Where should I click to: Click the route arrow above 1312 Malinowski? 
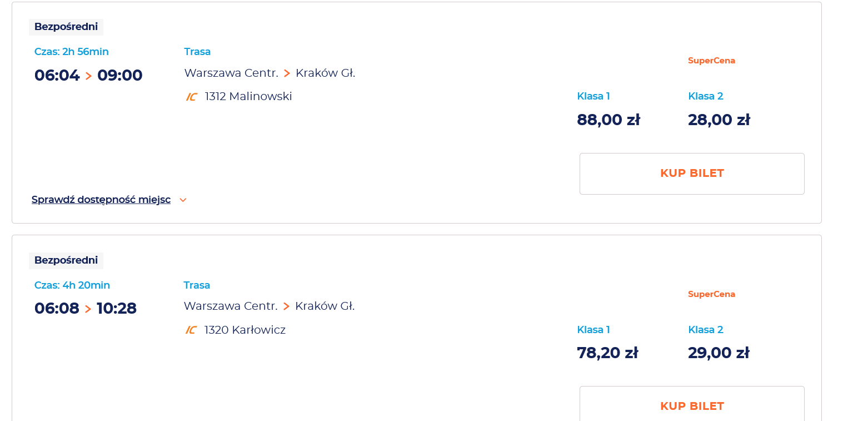pos(287,73)
